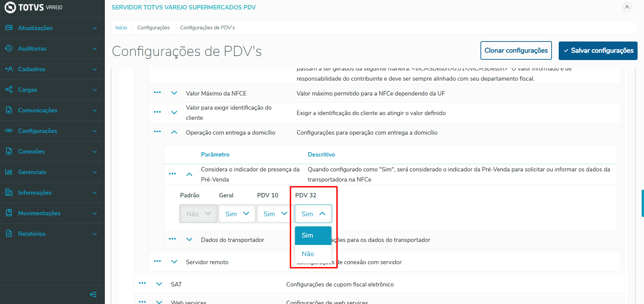Click the Comunicações document icon
The width and height of the screenshot is (644, 304).
coord(9,110)
